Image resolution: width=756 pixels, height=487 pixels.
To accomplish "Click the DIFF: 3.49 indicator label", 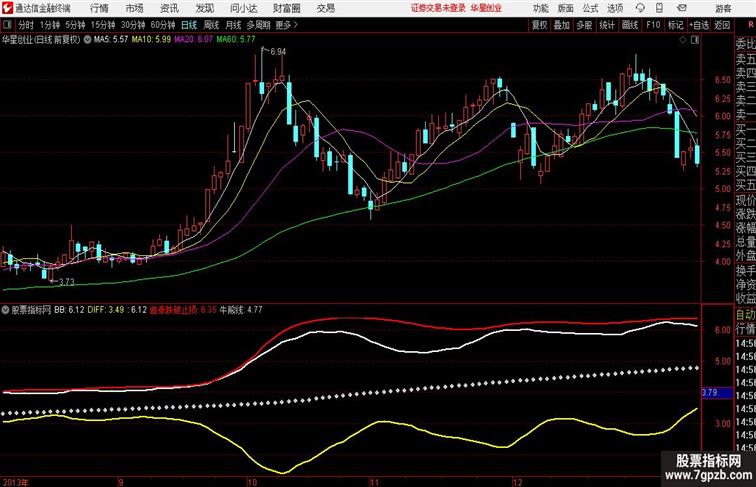I will (x=106, y=310).
